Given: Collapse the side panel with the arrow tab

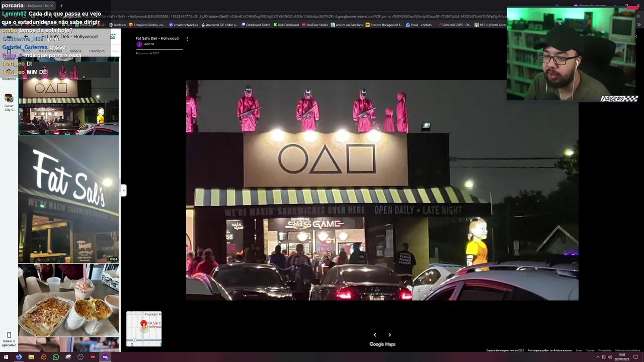Looking at the screenshot, I should (123, 190).
